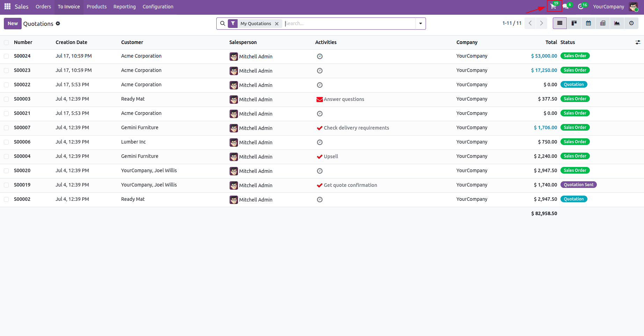Focus the search input field
The height and width of the screenshot is (336, 644).
click(349, 23)
